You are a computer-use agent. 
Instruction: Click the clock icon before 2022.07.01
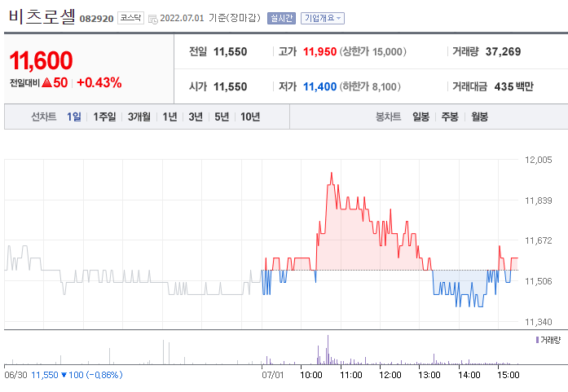tap(153, 20)
